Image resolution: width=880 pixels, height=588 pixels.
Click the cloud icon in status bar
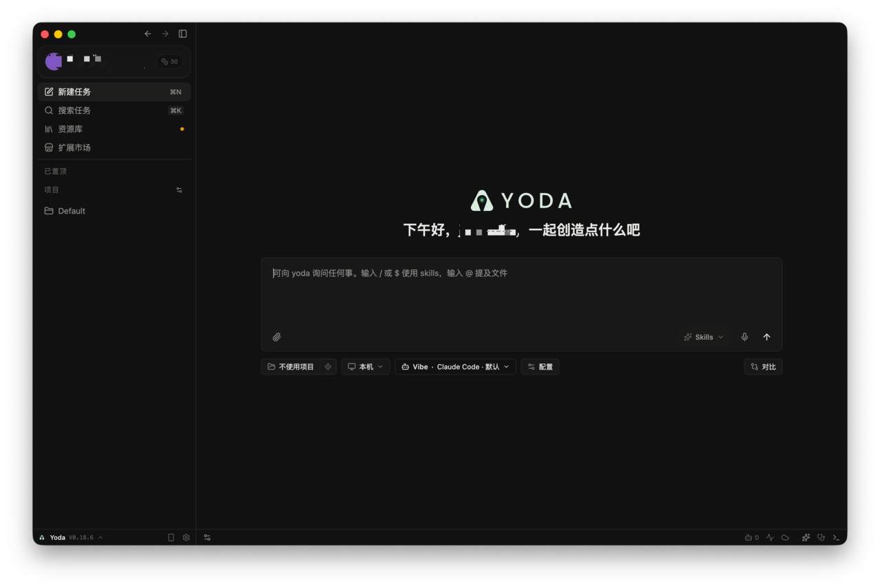coord(785,538)
